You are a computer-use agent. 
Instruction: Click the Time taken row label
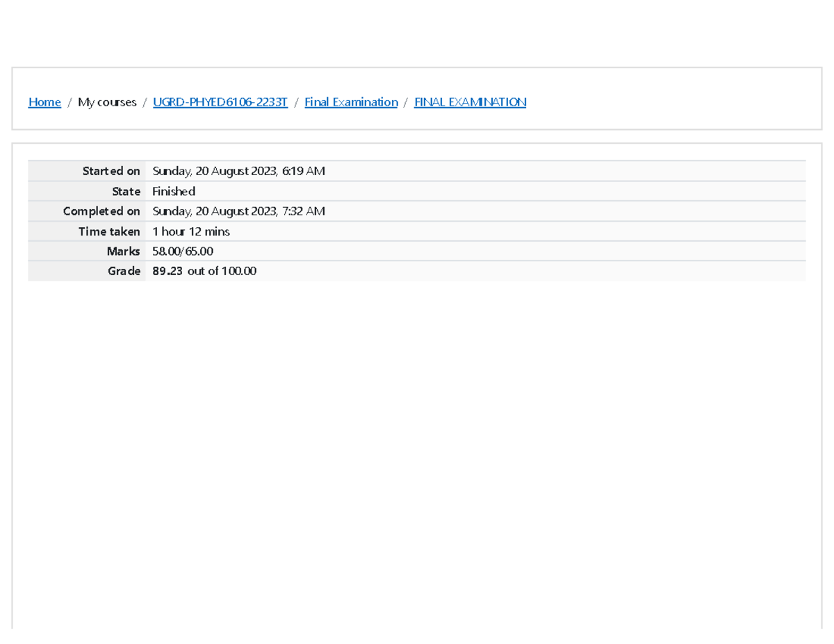(x=109, y=231)
